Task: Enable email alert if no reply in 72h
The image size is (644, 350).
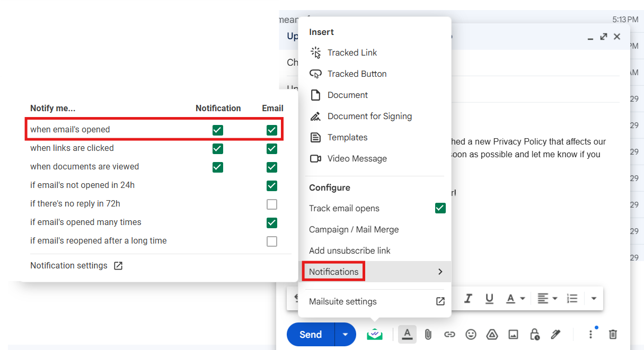Action: pos(272,204)
